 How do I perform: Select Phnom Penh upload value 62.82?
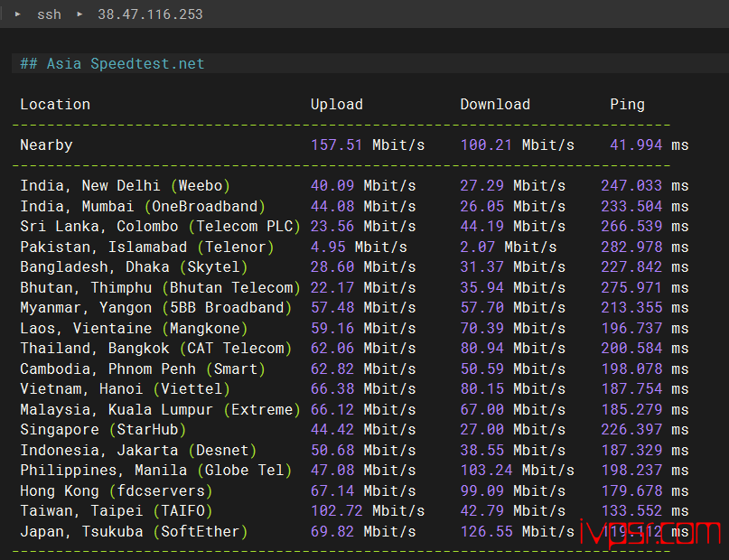coord(332,369)
